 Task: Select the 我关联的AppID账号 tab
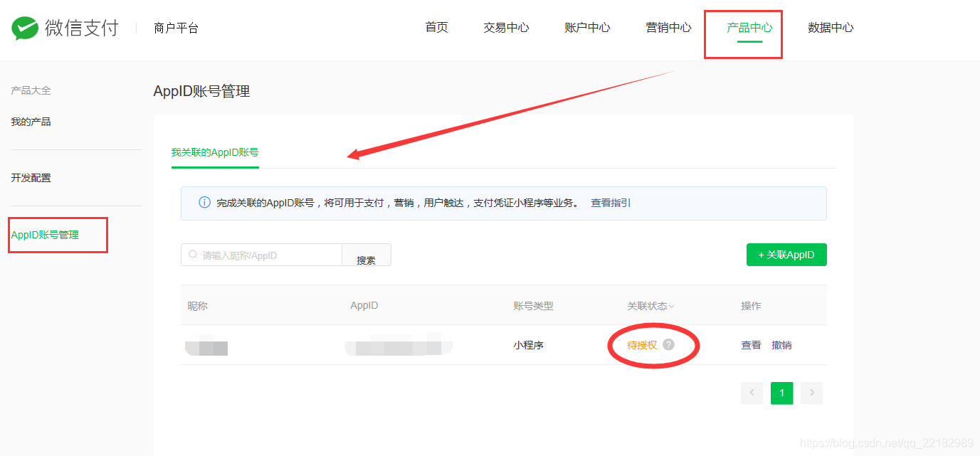point(215,152)
